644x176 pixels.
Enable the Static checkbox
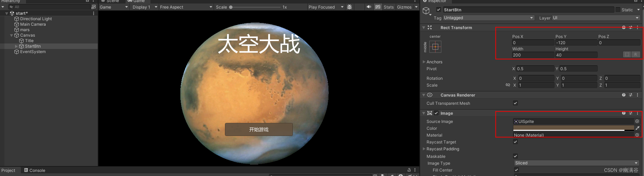tap(618, 10)
